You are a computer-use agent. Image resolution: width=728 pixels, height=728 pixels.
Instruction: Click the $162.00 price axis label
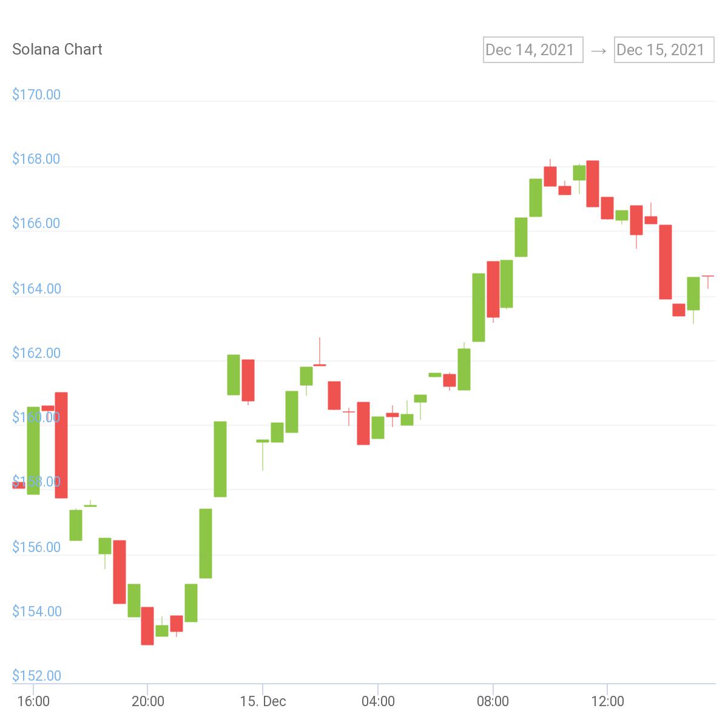pyautogui.click(x=36, y=353)
